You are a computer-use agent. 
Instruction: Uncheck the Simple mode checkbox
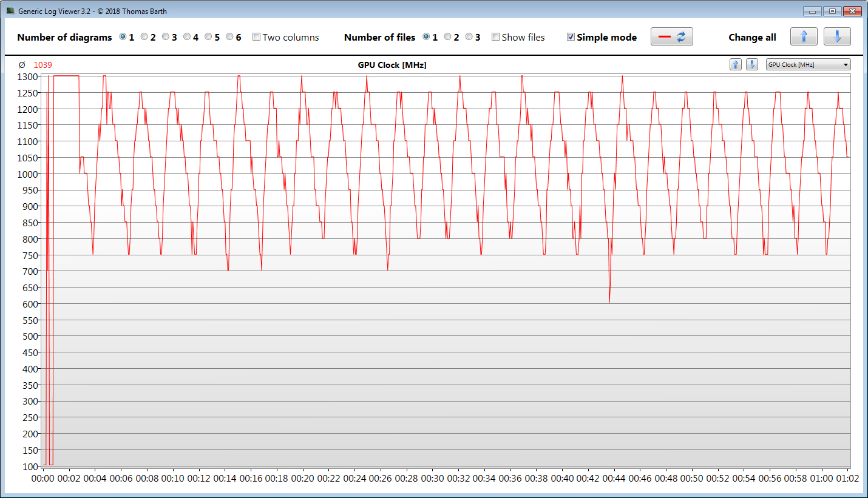pos(571,37)
